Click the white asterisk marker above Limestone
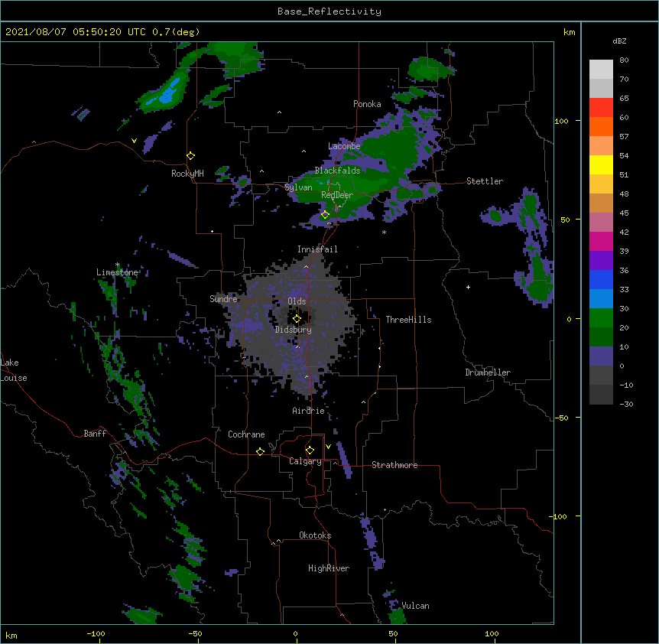The width and height of the screenshot is (659, 644). click(x=118, y=265)
